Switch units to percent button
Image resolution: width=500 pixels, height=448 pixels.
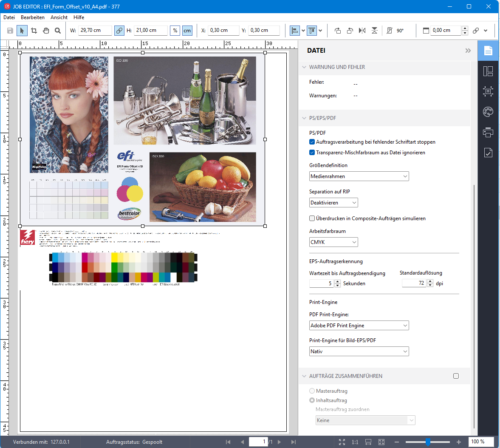pos(175,31)
